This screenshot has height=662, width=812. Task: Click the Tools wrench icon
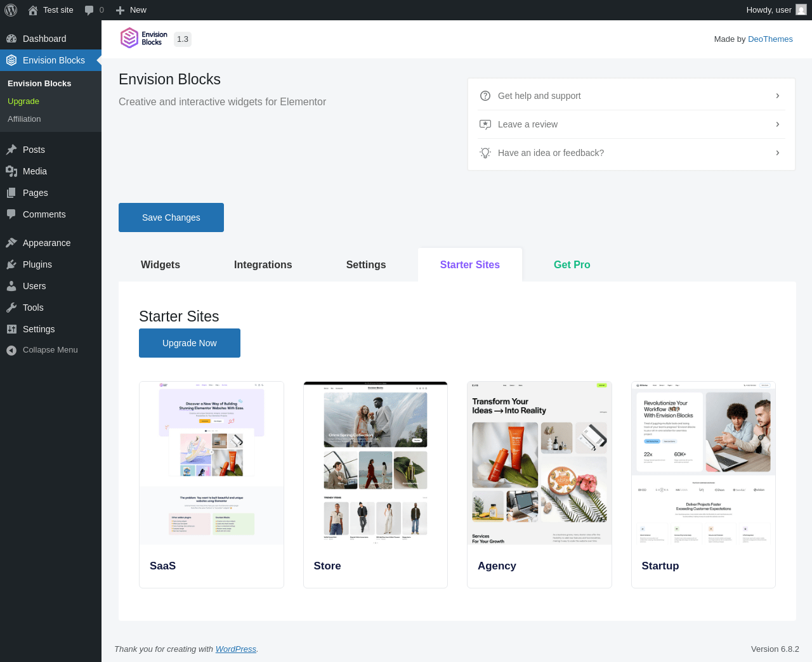coord(11,308)
